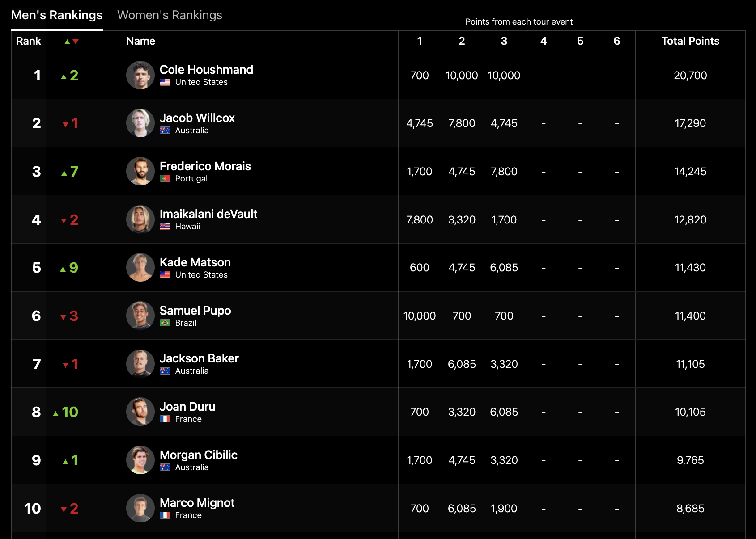Click the Rank column header
Image resolution: width=756 pixels, height=539 pixels.
click(x=29, y=41)
